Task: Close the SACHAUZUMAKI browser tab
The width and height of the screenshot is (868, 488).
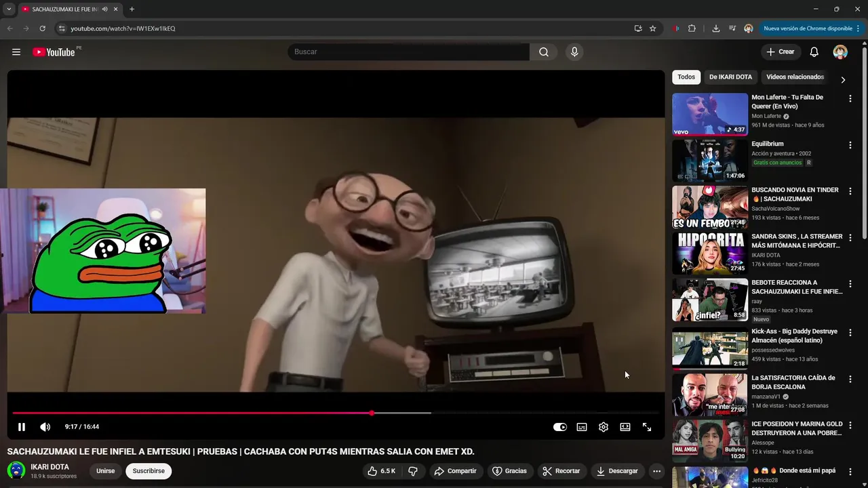Action: point(115,9)
